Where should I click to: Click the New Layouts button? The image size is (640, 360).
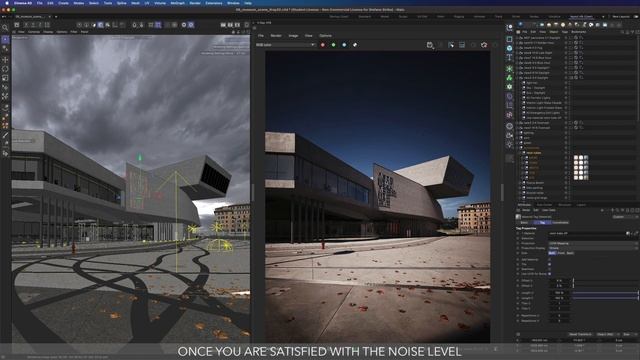coord(620,17)
